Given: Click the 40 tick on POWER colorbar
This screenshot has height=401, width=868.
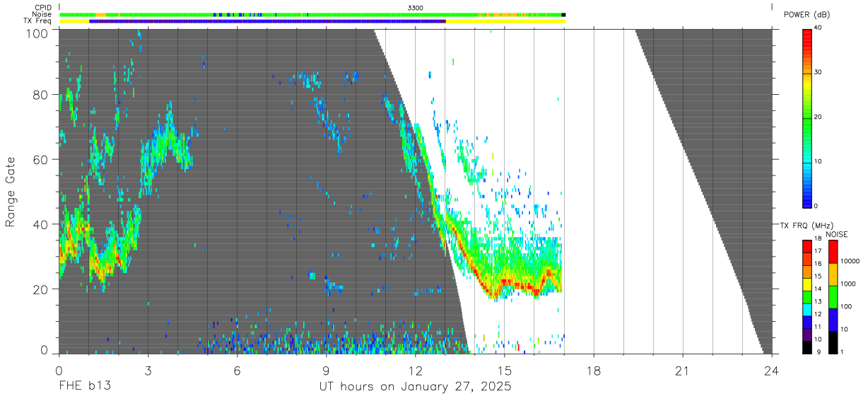Looking at the screenshot, I should coord(817,28).
